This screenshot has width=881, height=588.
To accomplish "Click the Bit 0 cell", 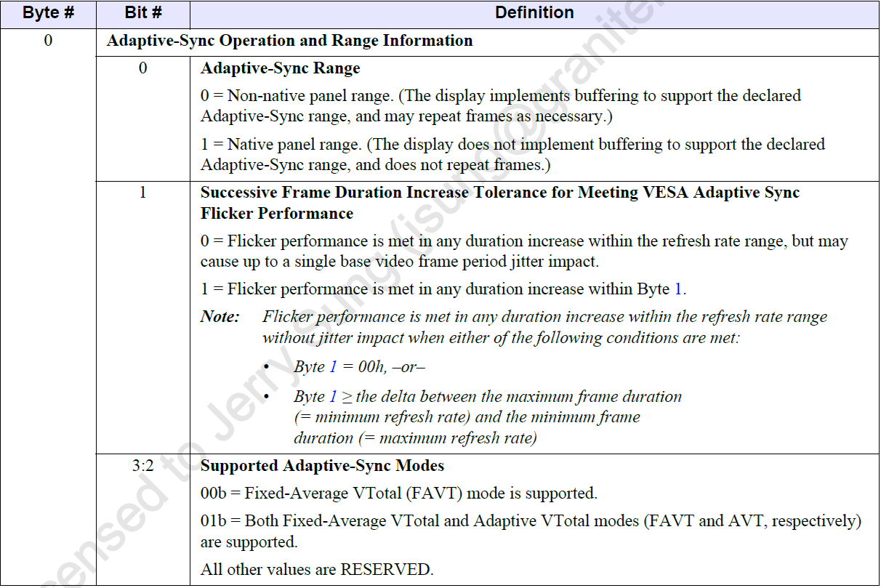I will pos(142,68).
